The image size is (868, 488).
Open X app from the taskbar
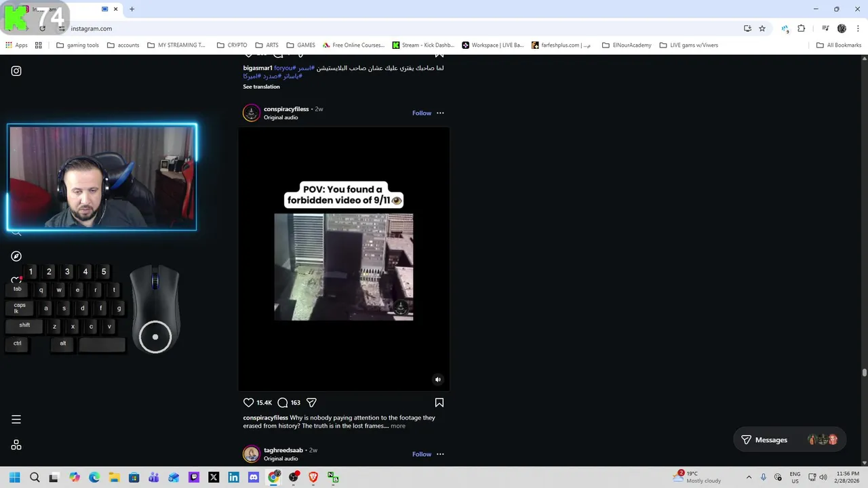(x=214, y=477)
